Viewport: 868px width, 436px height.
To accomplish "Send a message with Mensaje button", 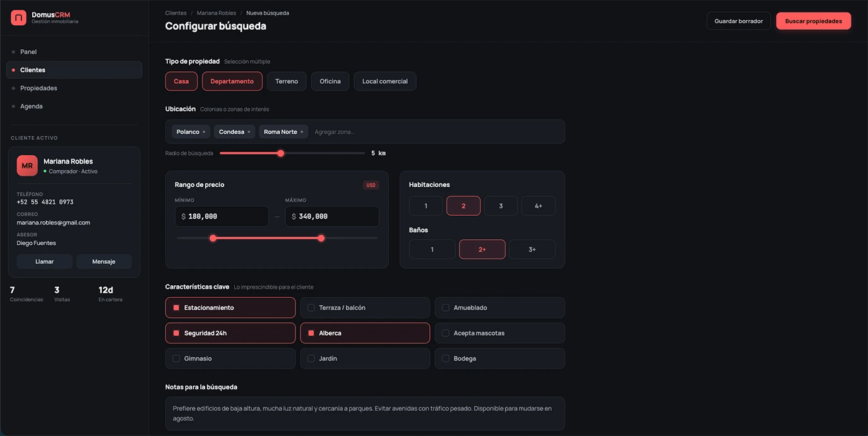I will (104, 262).
